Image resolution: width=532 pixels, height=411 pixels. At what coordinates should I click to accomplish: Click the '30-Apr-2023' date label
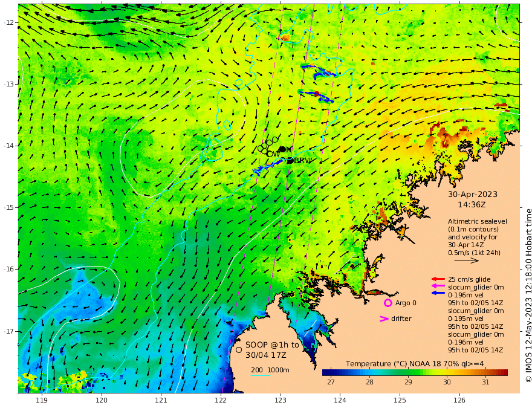point(473,195)
